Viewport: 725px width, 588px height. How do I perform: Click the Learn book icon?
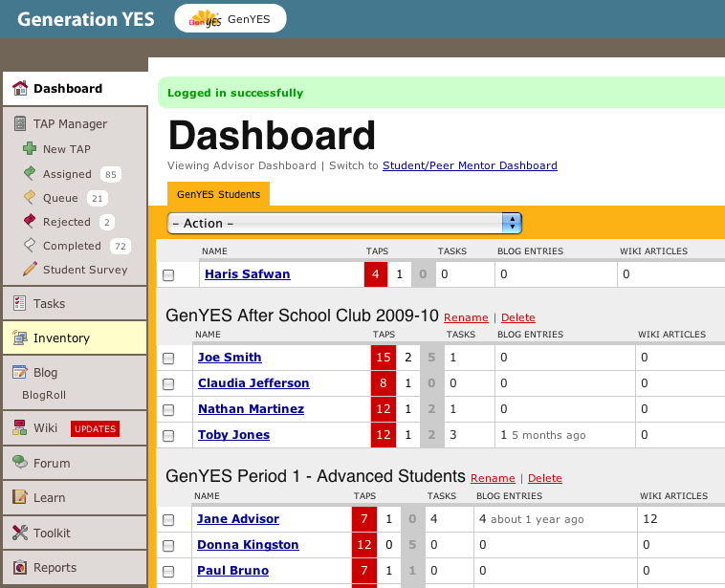(20, 497)
